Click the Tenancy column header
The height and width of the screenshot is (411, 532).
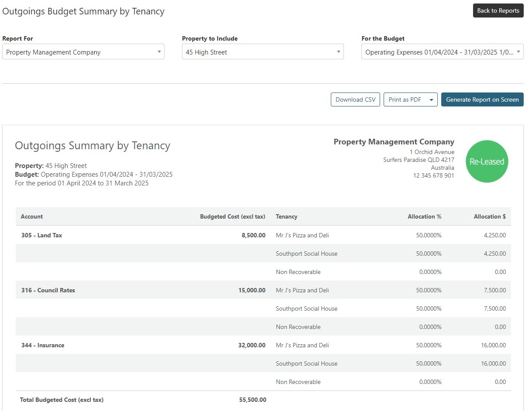tap(287, 216)
